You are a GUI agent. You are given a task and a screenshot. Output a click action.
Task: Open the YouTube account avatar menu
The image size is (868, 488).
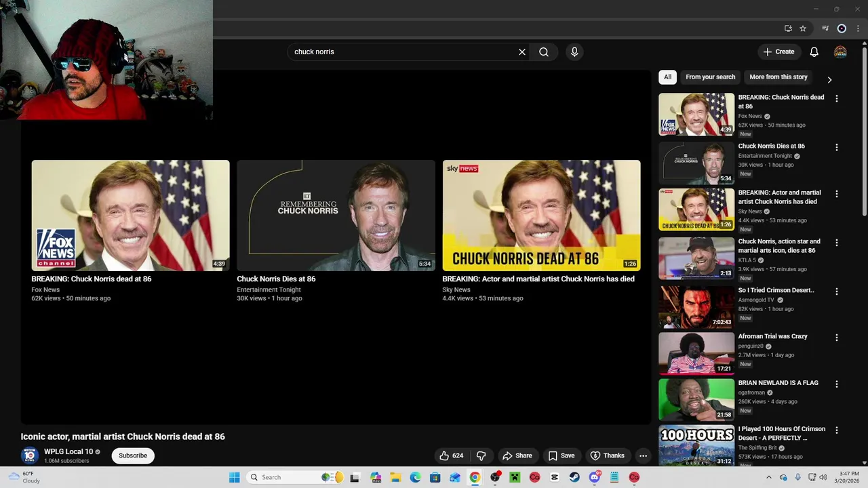point(840,52)
